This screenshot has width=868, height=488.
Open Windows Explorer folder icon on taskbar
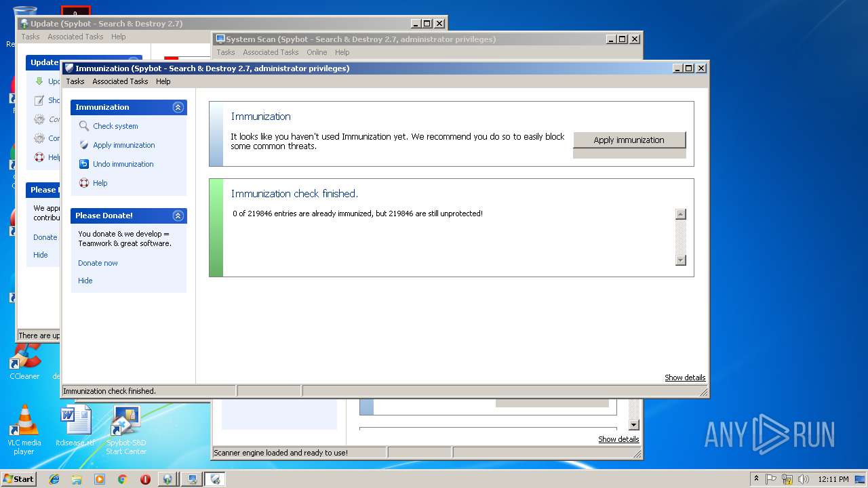tap(77, 479)
